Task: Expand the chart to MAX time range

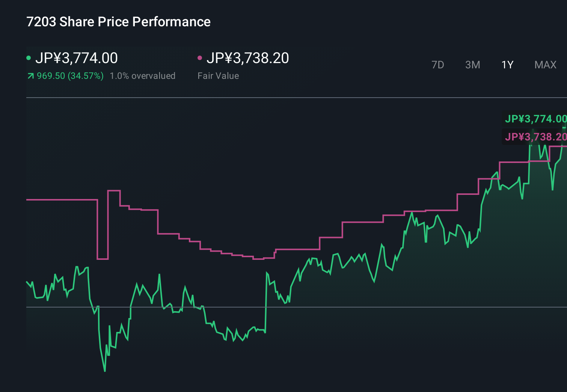Action: pyautogui.click(x=545, y=65)
